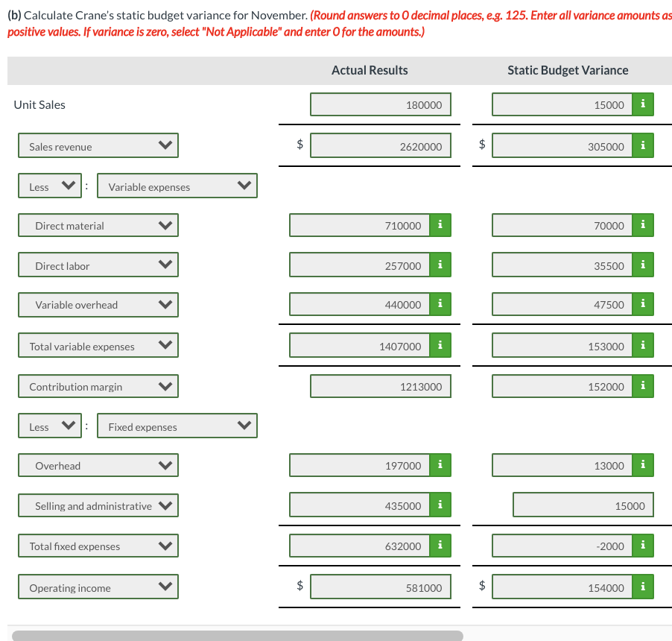Click Selling and administrative actual field 435000

pos(360,505)
